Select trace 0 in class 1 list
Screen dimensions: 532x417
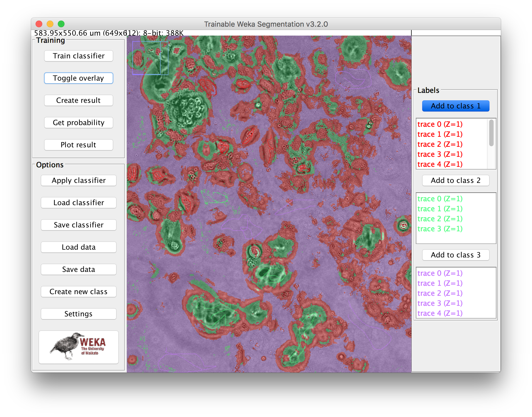[440, 124]
